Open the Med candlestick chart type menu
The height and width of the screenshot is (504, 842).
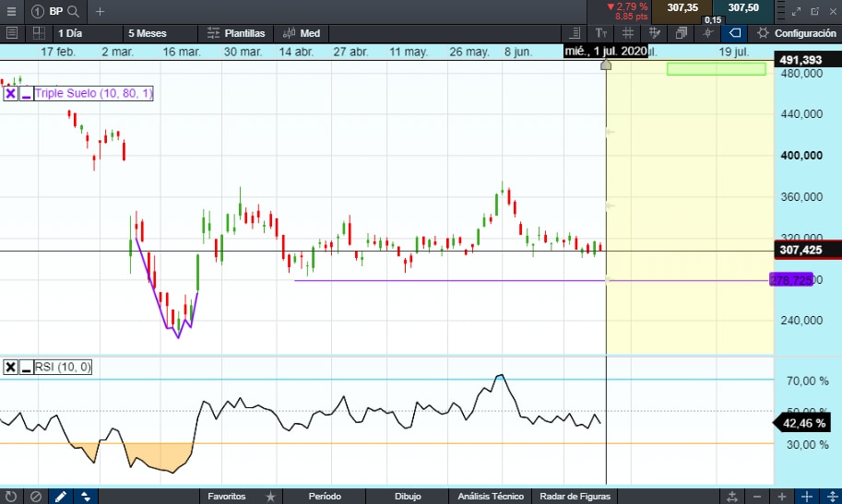coord(302,33)
